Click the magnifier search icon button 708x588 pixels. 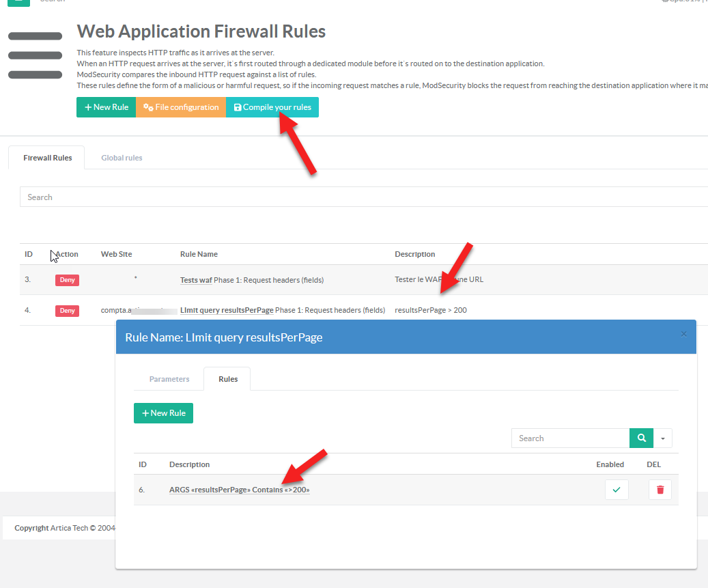pyautogui.click(x=641, y=438)
